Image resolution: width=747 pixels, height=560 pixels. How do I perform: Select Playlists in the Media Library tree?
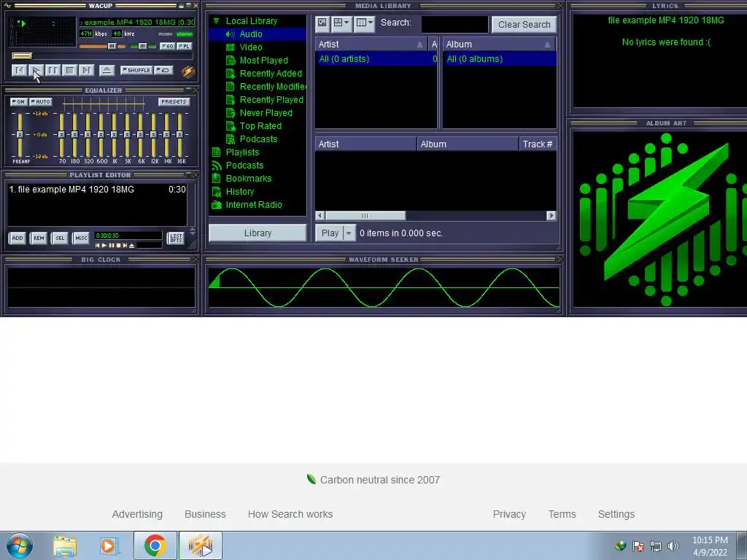point(242,152)
